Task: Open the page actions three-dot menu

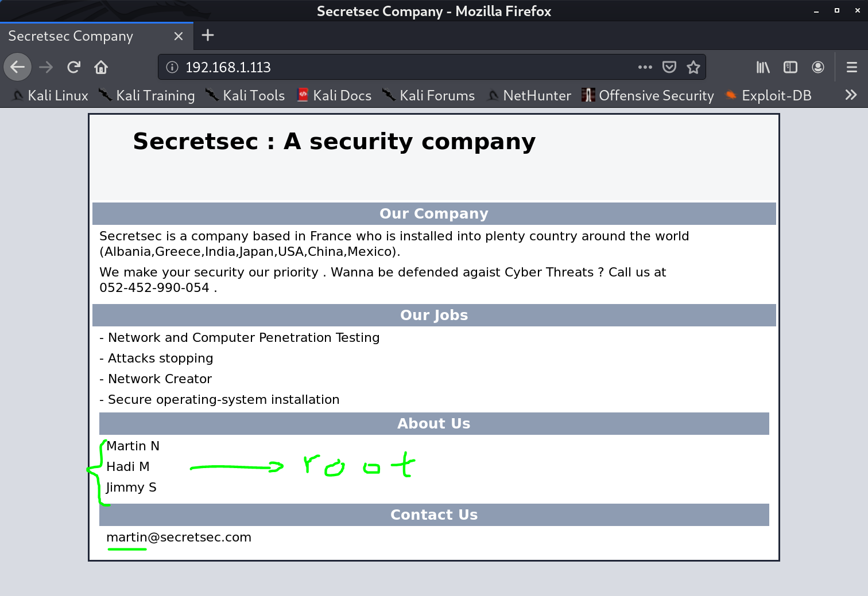Action: tap(645, 67)
